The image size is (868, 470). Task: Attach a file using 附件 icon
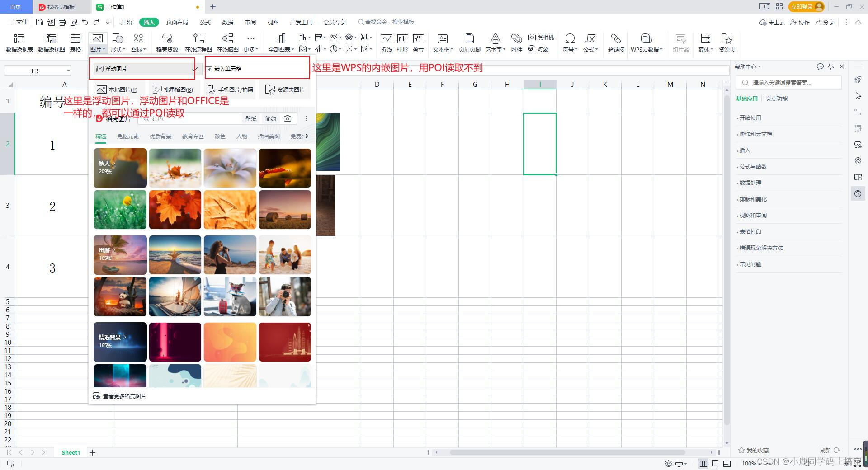516,42
